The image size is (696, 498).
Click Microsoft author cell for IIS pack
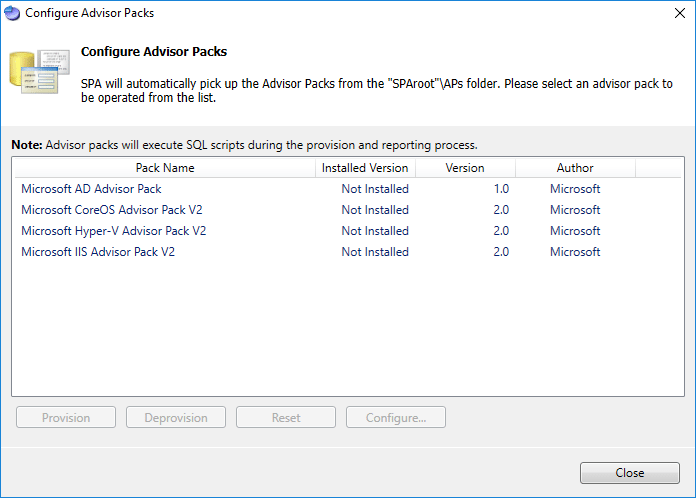click(575, 252)
